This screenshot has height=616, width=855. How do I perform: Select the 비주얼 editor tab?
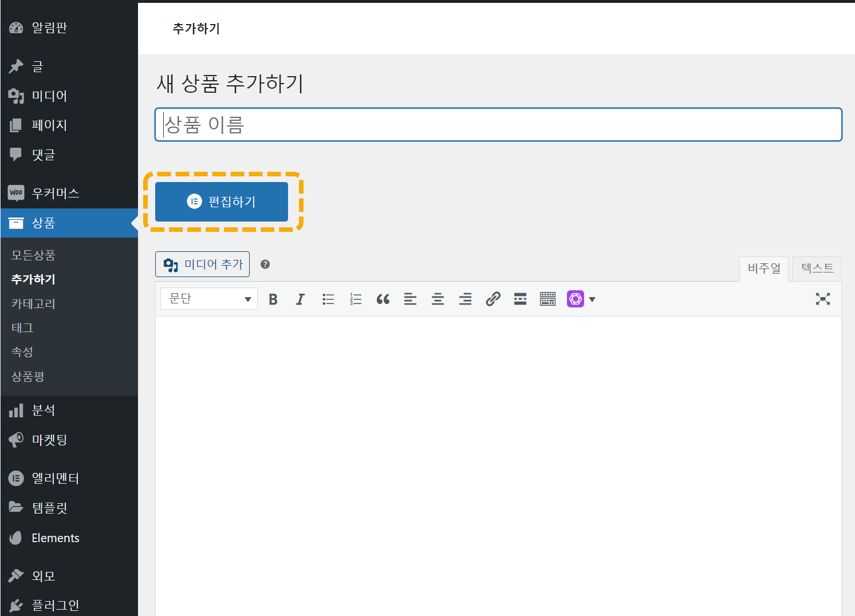click(764, 268)
